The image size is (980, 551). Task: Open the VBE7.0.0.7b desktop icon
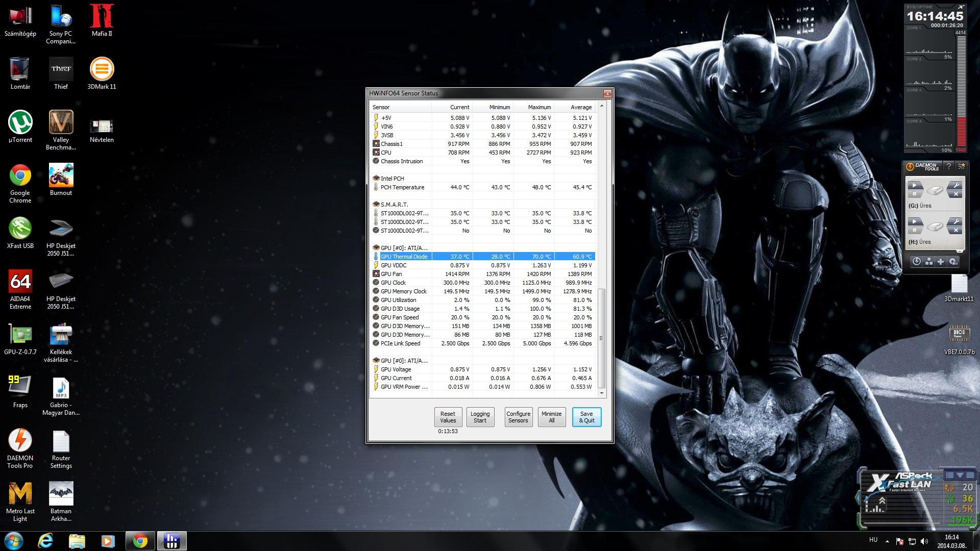tap(959, 339)
